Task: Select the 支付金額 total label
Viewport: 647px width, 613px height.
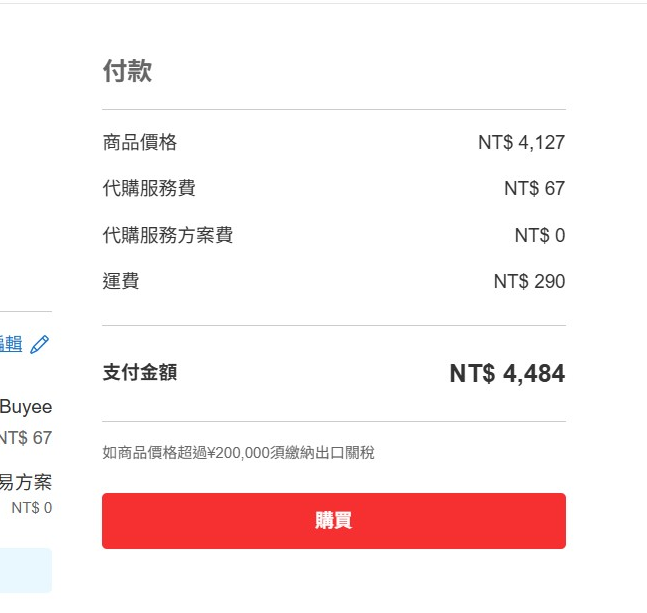Action: coord(140,372)
